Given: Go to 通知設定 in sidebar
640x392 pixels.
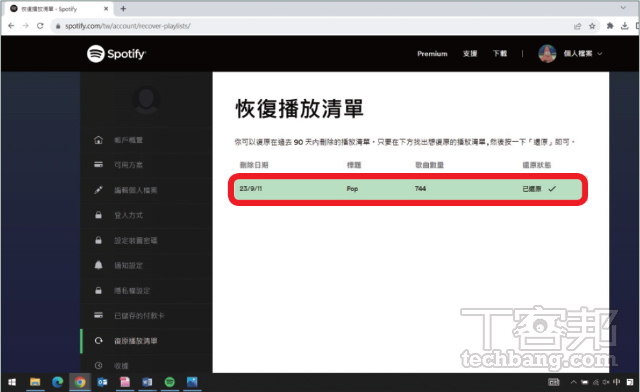Looking at the screenshot, I should 128,265.
